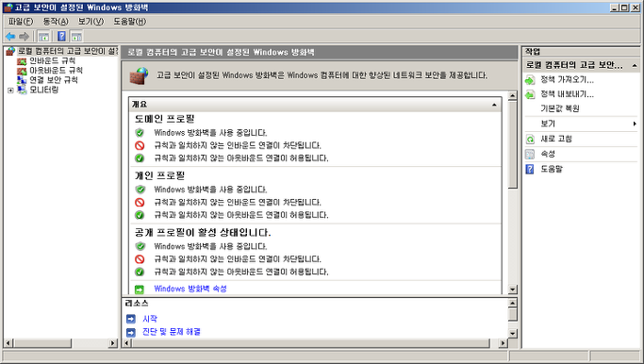Select the 인바운드 규칙 tree node
Viewport: 644px width, 364px height.
(52, 60)
